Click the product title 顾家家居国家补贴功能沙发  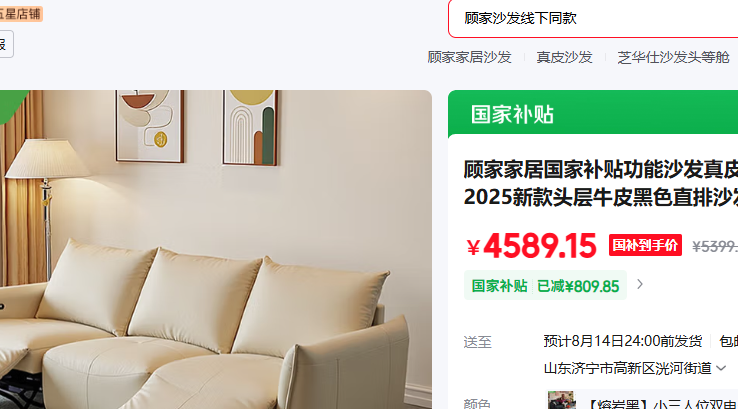coord(601,183)
